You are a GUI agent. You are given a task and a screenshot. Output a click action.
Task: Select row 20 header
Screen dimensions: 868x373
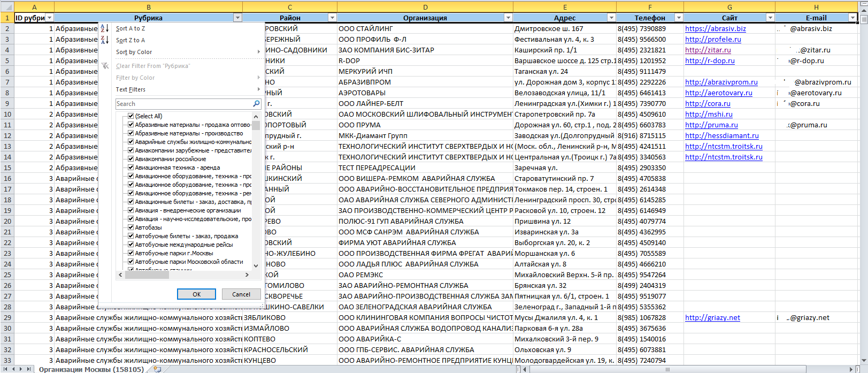(7, 221)
